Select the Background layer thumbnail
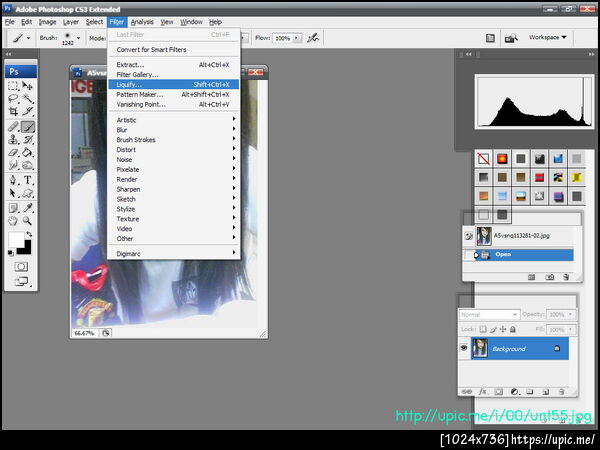The height and width of the screenshot is (450, 600). (480, 348)
